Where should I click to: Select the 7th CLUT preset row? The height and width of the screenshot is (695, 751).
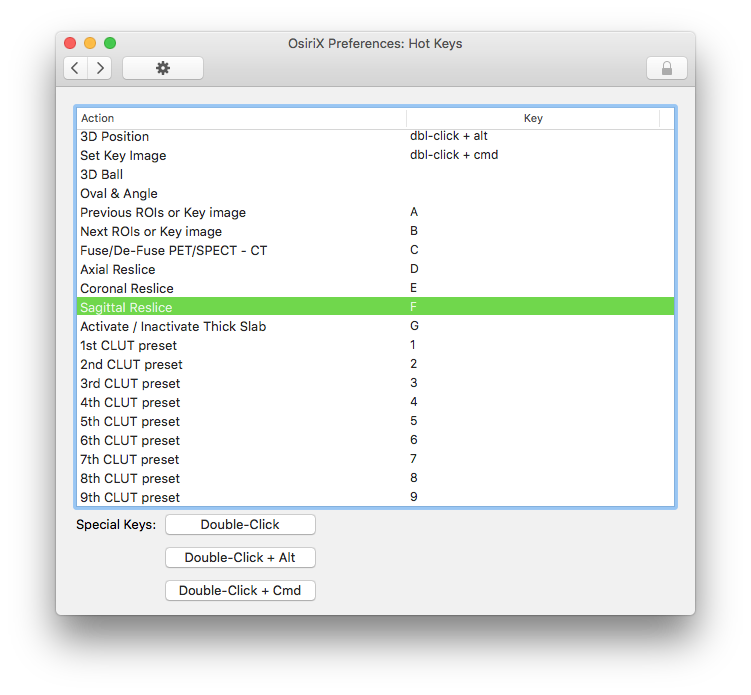(x=376, y=460)
